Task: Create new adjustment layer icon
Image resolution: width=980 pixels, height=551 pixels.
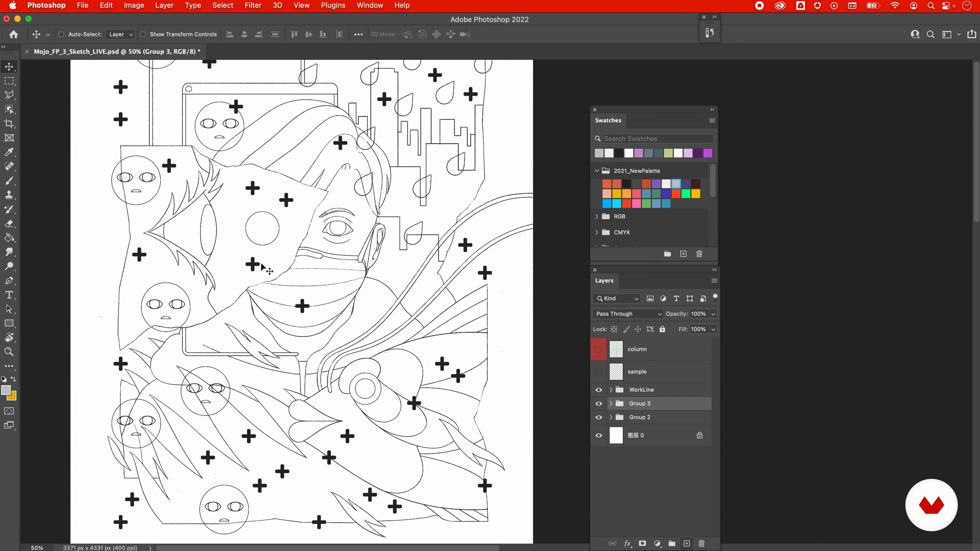Action: coord(657,543)
